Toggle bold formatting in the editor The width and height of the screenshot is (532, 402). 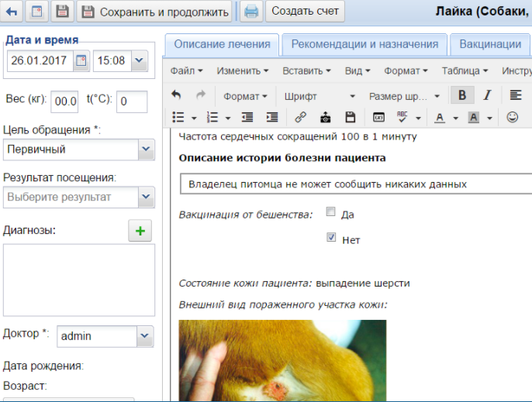pos(463,95)
